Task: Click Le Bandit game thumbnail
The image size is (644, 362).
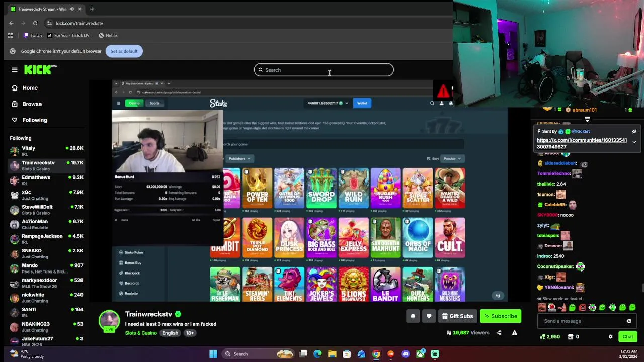Action: [x=386, y=284]
